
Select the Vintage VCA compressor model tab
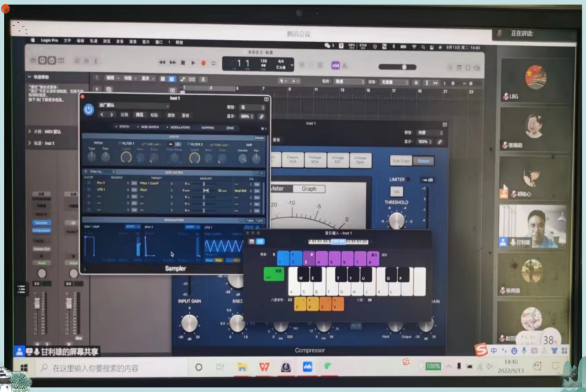pyautogui.click(x=315, y=160)
